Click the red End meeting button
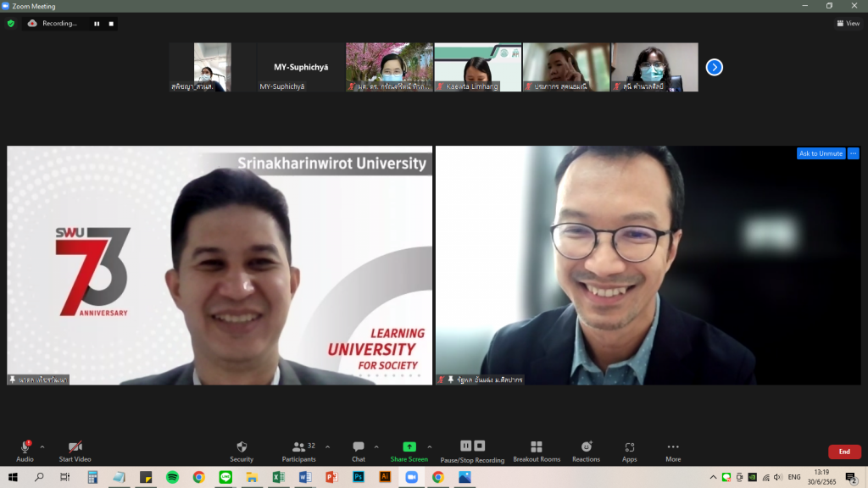Viewport: 868px width, 488px height. (x=844, y=452)
